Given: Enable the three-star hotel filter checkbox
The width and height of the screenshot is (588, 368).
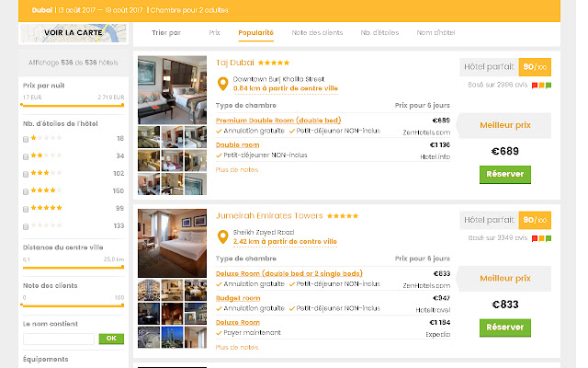Looking at the screenshot, I should [x=26, y=174].
